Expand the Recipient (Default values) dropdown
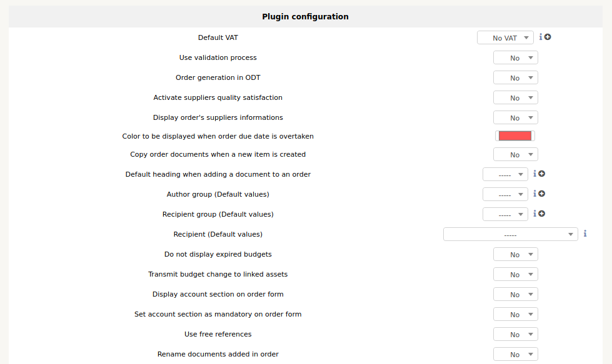The image size is (612, 364). (x=509, y=235)
